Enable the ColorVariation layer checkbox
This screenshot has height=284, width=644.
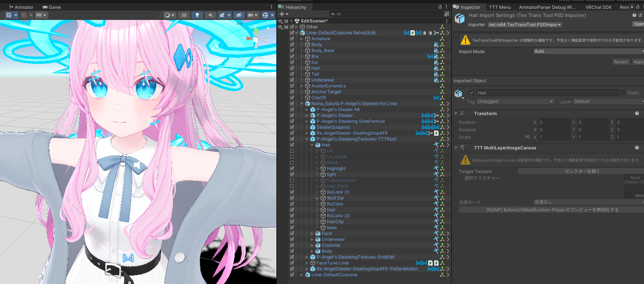(292, 180)
